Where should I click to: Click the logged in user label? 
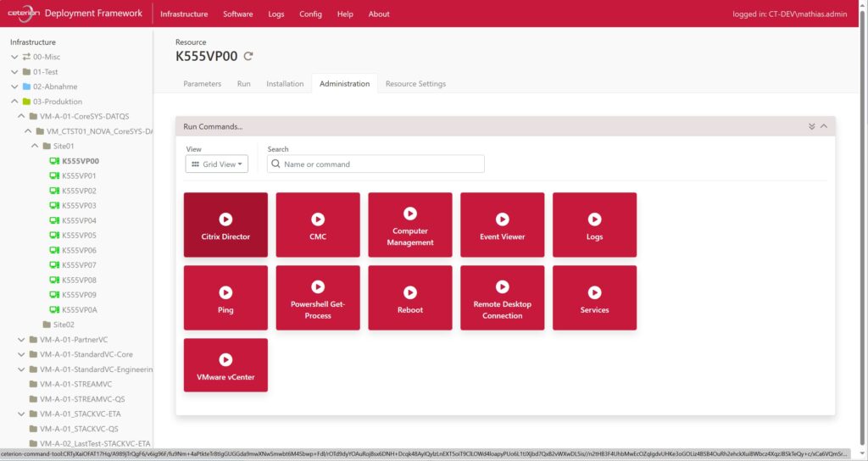[x=789, y=14]
